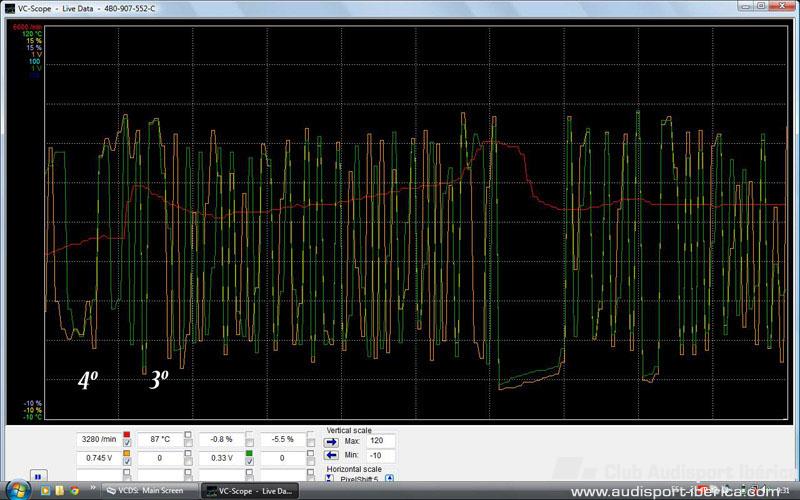Edit the vertical scale Min field
Image resolution: width=800 pixels, height=500 pixels.
(x=381, y=455)
